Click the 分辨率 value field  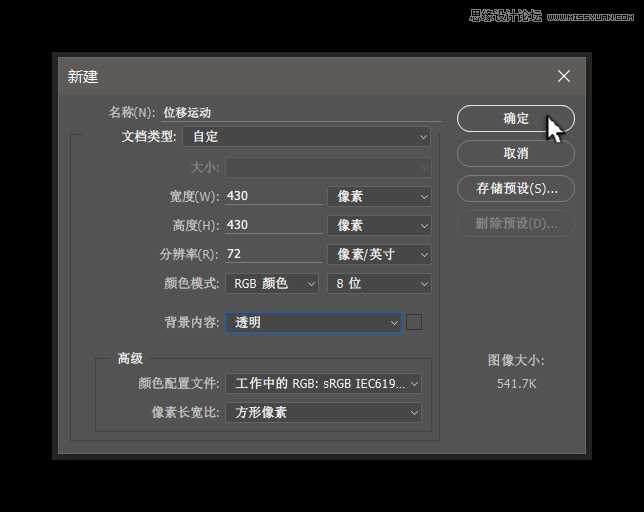tap(273, 254)
